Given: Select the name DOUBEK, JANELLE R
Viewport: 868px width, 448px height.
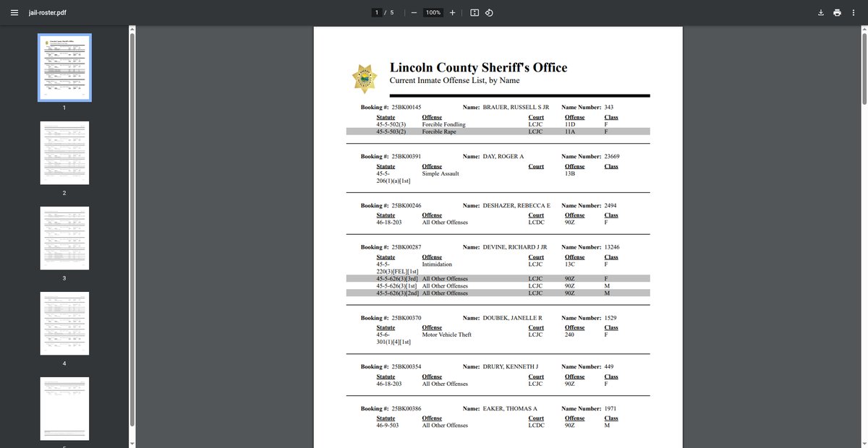Looking at the screenshot, I should (x=513, y=318).
